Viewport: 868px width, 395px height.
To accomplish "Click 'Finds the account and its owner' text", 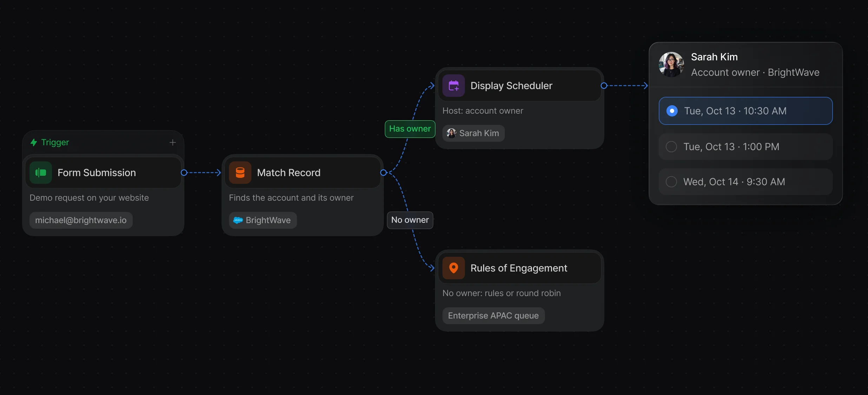I will pyautogui.click(x=291, y=198).
